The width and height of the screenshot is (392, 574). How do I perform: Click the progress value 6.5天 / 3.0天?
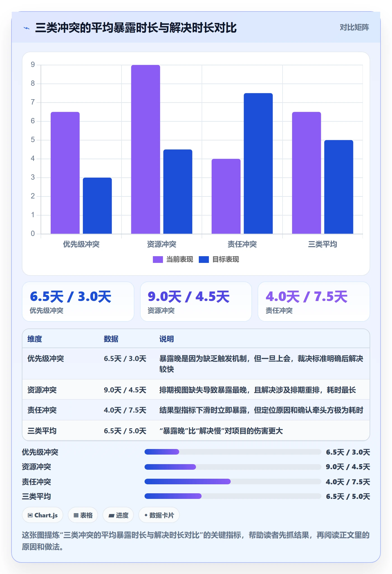[348, 452]
